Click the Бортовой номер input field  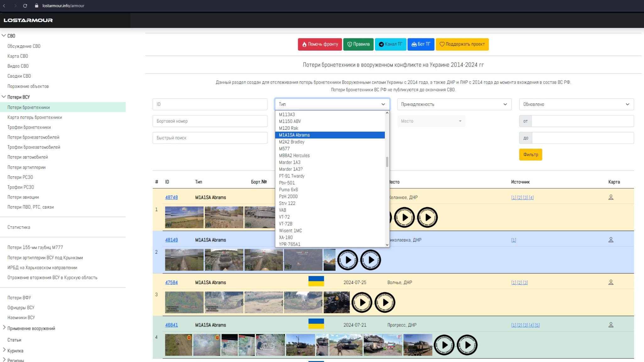(210, 121)
